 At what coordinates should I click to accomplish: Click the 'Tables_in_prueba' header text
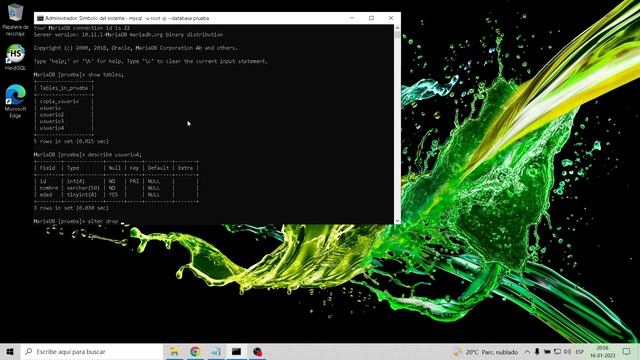point(64,88)
